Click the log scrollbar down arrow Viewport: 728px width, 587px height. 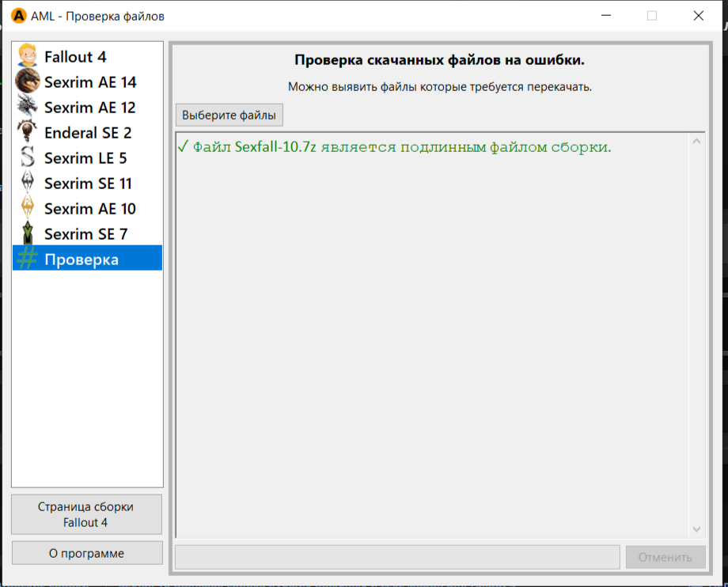[696, 529]
